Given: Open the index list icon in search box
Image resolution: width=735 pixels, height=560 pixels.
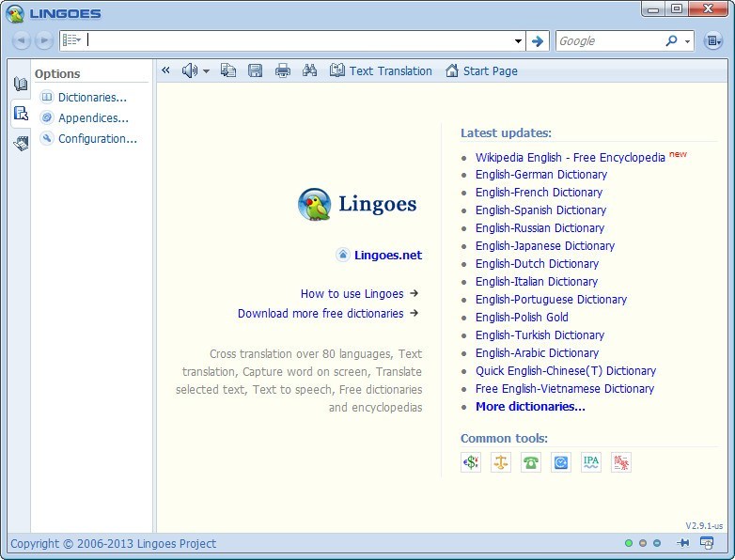Looking at the screenshot, I should point(71,40).
